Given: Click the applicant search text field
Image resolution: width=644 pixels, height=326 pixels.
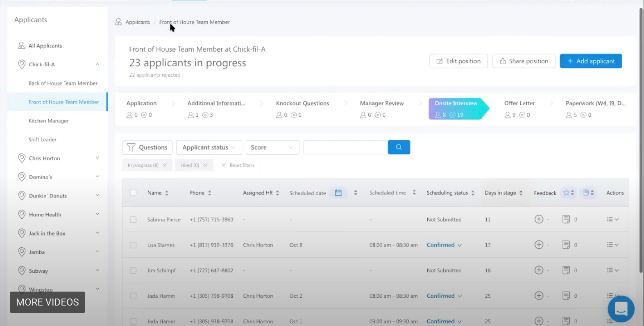Looking at the screenshot, I should [345, 147].
